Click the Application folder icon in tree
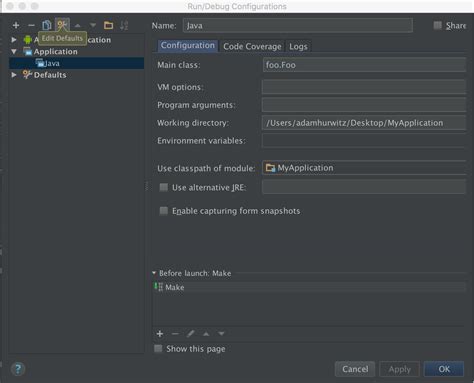 point(27,52)
